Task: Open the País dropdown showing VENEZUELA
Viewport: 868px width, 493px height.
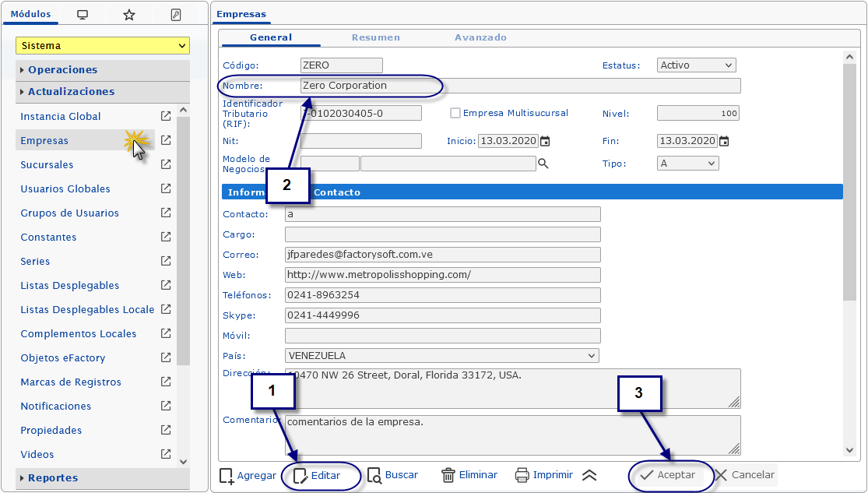Action: [441, 356]
